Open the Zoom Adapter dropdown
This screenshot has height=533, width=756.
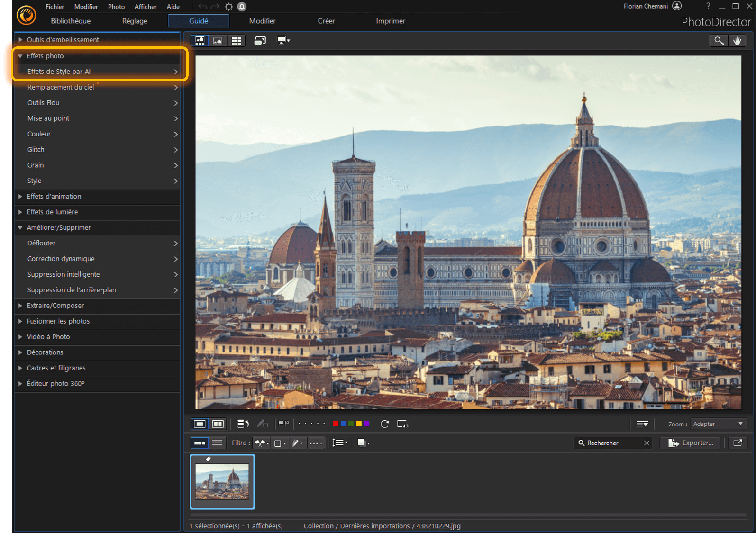718,424
